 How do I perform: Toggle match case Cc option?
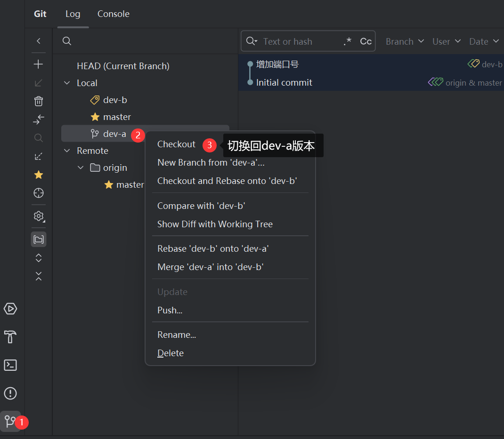[366, 41]
